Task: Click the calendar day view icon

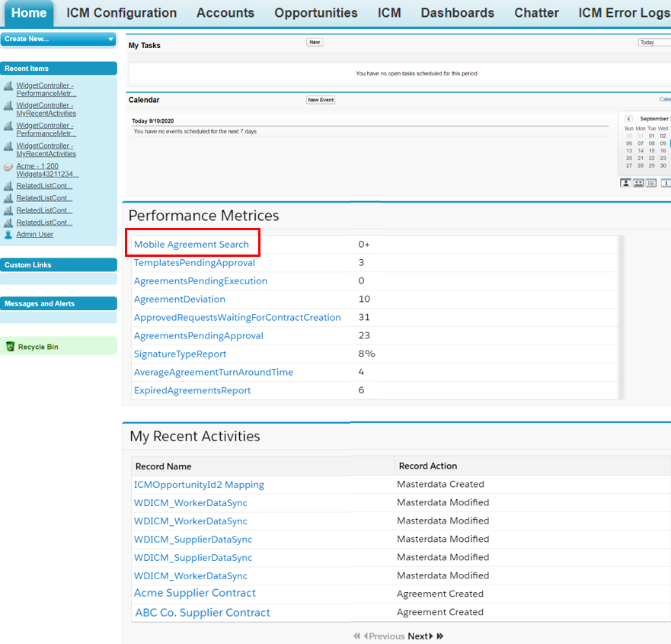Action: 666,183
